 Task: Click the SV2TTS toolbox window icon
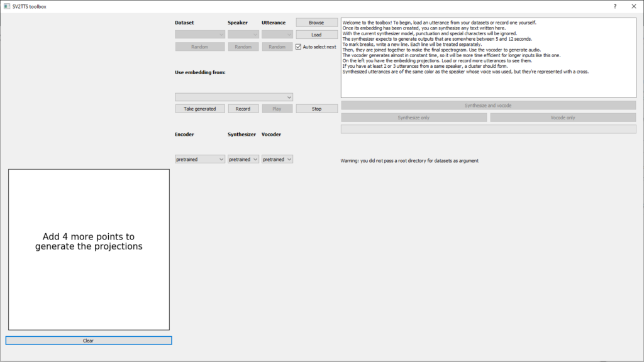point(6,6)
